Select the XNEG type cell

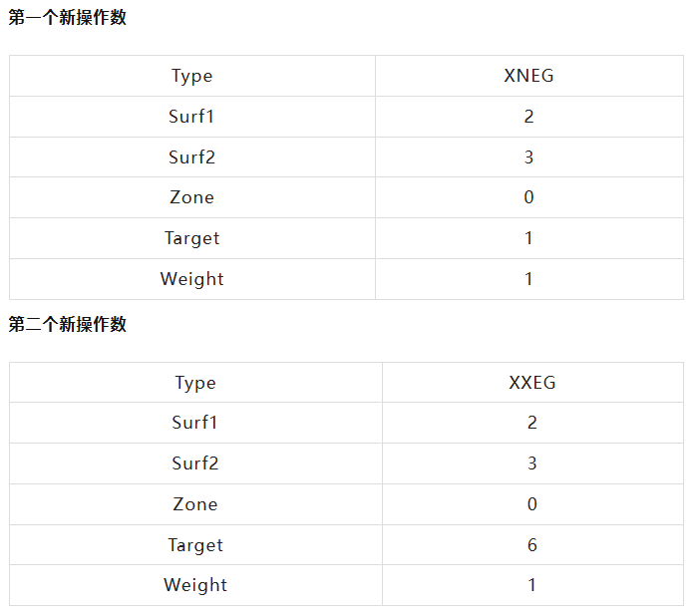point(528,76)
